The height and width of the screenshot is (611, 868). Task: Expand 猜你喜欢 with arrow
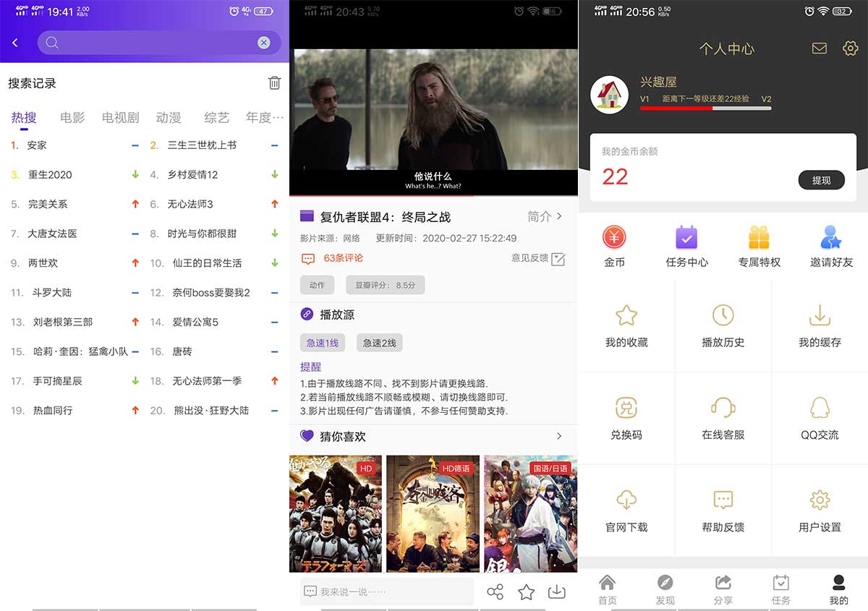[559, 436]
